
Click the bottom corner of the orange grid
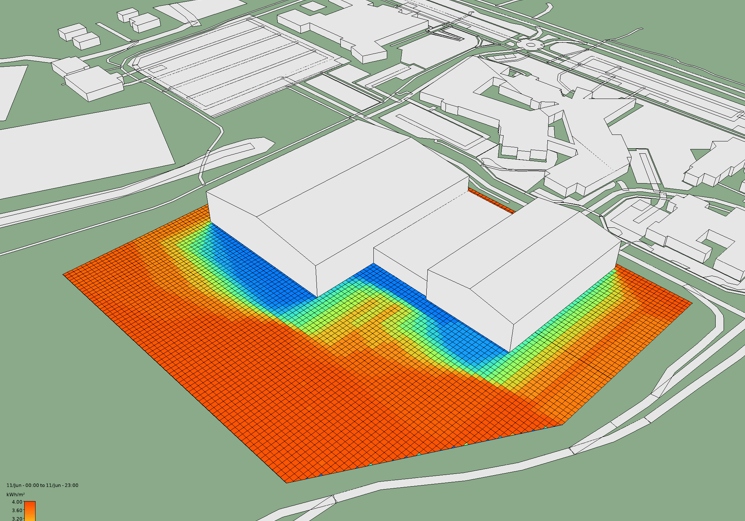(x=287, y=481)
